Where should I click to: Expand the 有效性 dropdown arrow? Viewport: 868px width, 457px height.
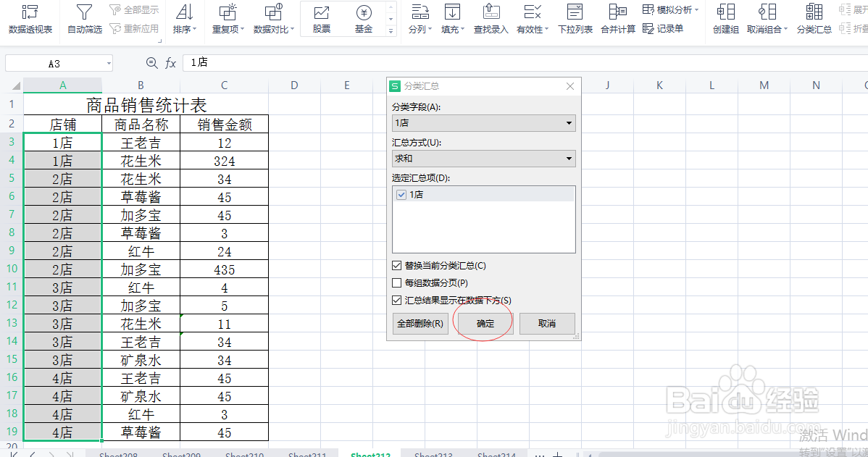click(546, 29)
